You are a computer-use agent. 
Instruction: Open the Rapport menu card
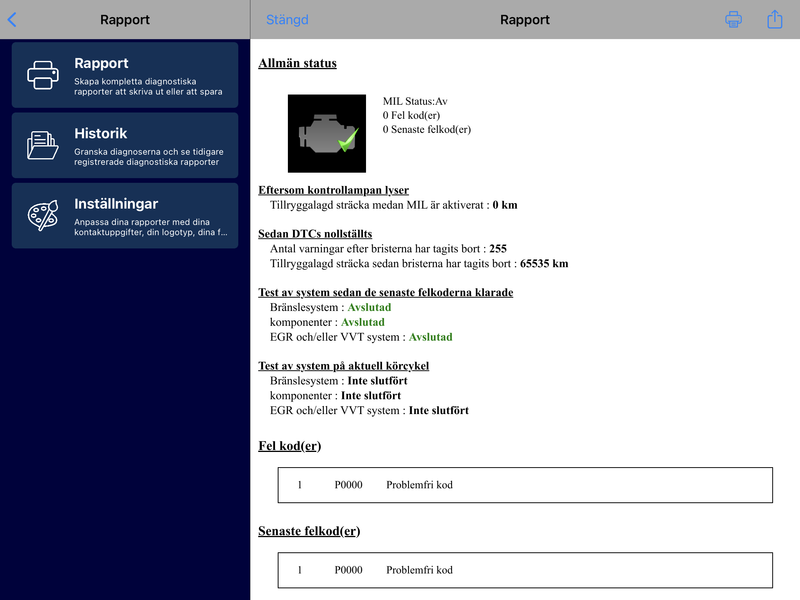(125, 75)
